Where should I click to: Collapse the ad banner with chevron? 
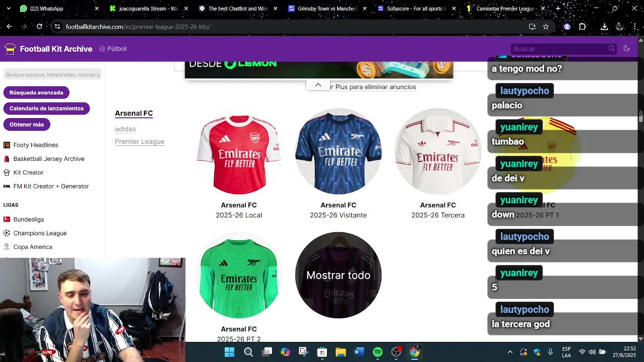point(318,85)
